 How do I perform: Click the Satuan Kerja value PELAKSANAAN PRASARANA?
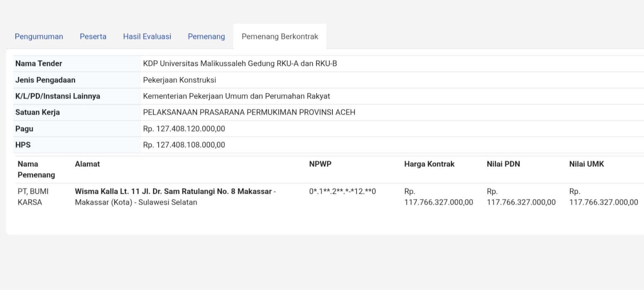pos(249,112)
